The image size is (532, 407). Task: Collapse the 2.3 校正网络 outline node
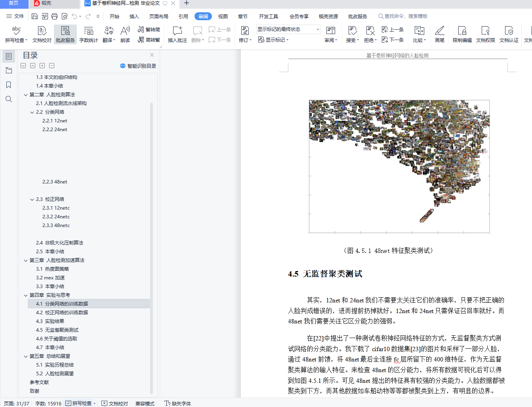(x=32, y=199)
